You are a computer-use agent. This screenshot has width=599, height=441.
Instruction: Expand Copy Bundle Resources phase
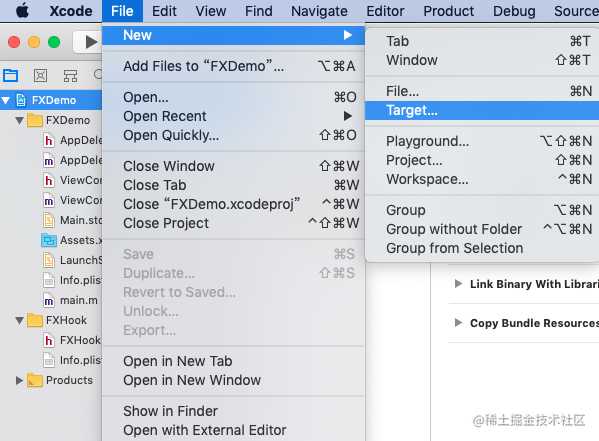458,323
